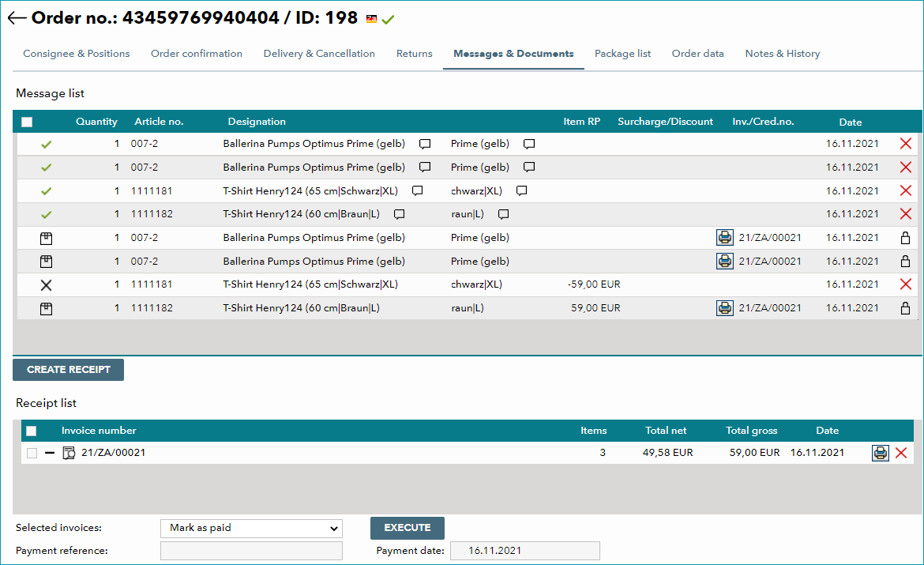Click the black X status icon on the -59,00 EUR row
The height and width of the screenshot is (565, 924).
46,284
